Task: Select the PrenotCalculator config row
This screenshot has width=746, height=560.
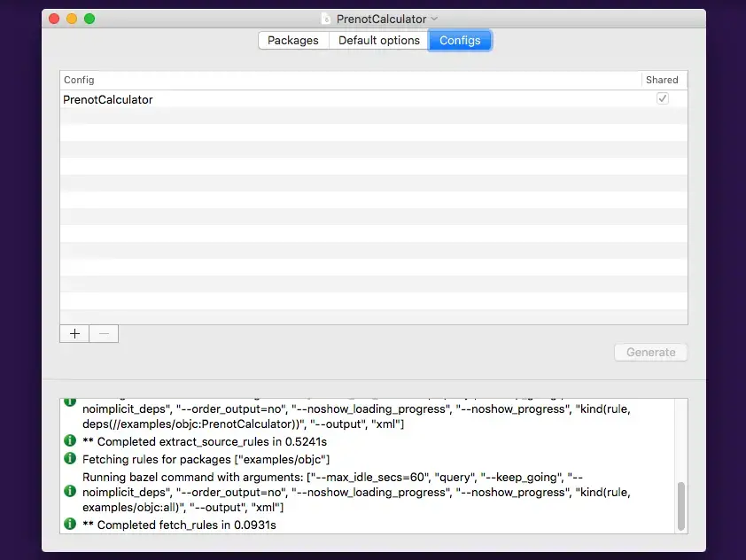Action: [374, 99]
